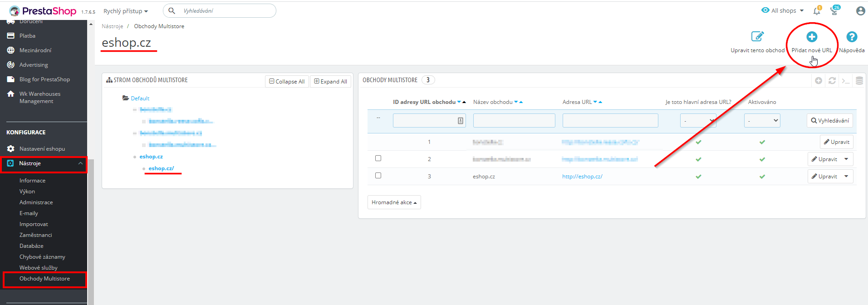The width and height of the screenshot is (868, 305).
Task: Open the Rychlý přístup dropdown
Action: point(126,11)
